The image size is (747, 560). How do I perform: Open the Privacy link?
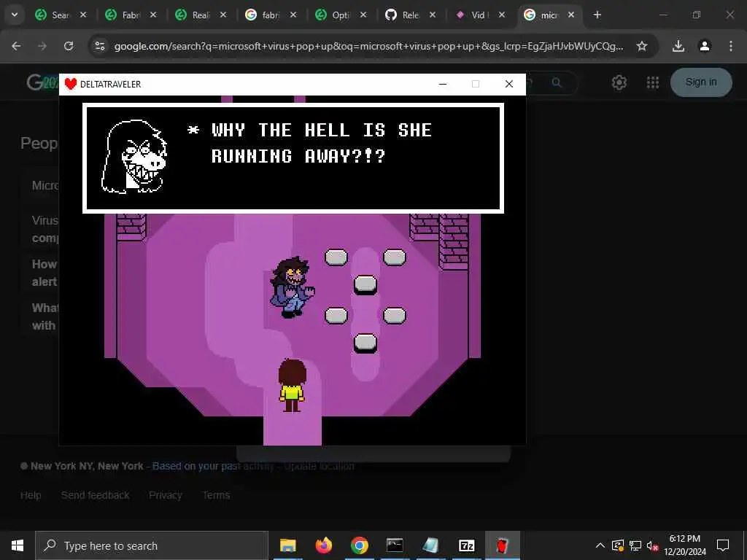166,495
